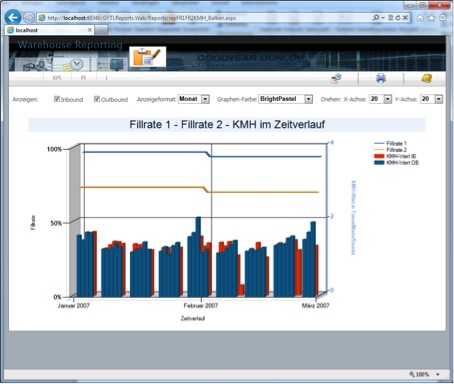Click the forklift warehouse icon in header
This screenshot has width=454, height=384.
(36, 64)
